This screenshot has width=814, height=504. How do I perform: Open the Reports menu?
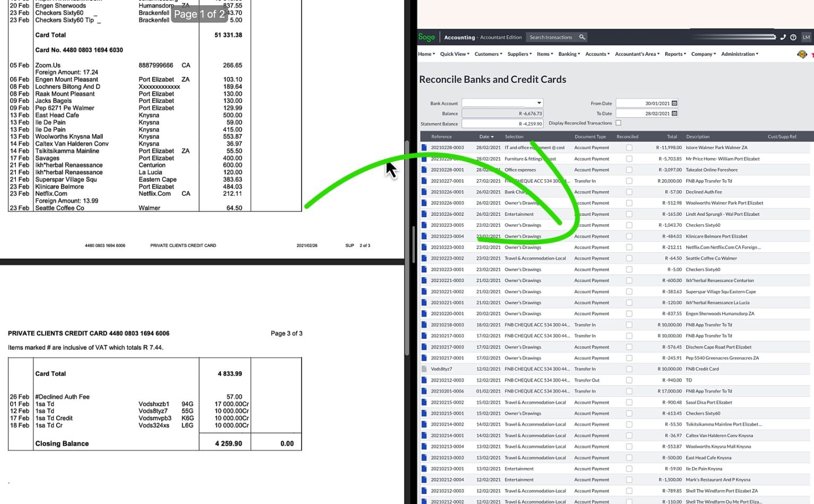tap(675, 54)
